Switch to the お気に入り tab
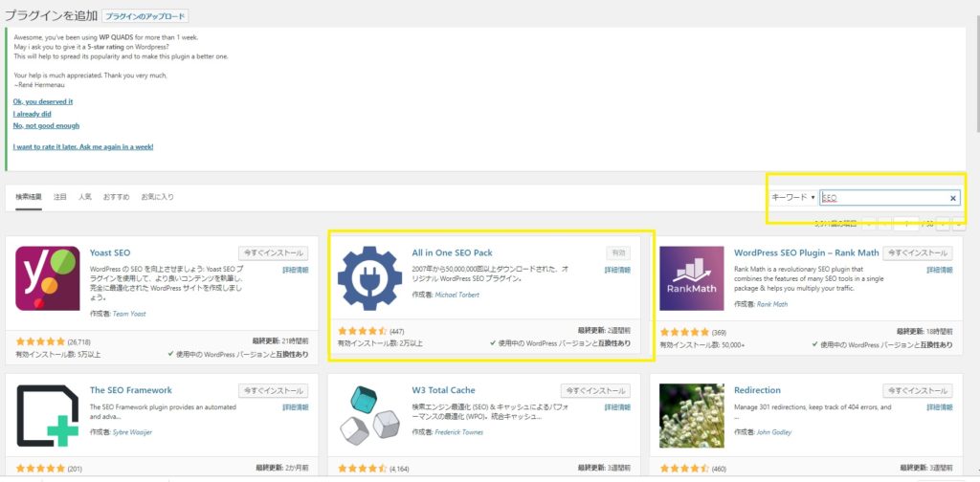 click(x=158, y=197)
